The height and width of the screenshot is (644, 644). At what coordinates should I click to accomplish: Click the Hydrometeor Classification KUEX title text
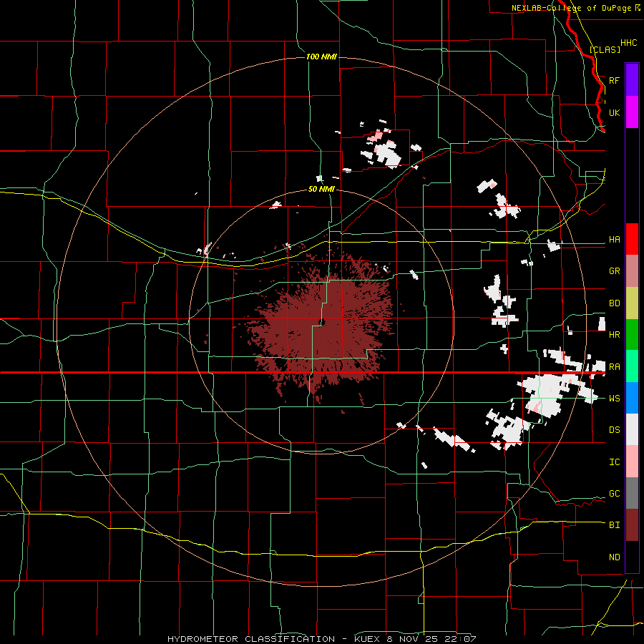[x=321, y=639]
